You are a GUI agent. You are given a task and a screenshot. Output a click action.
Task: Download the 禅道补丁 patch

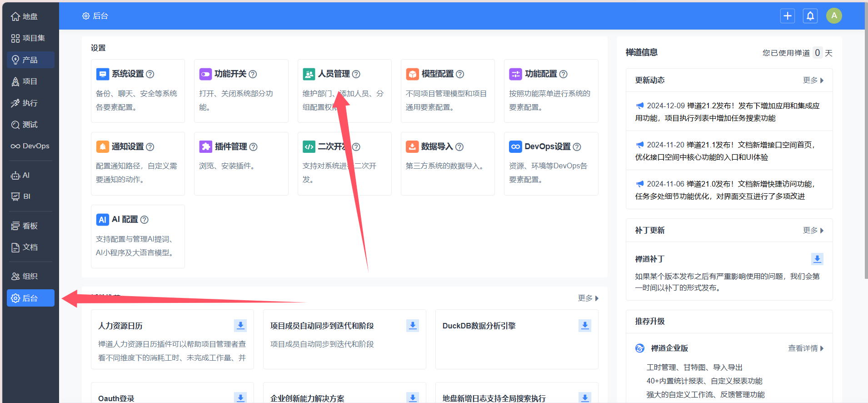coord(817,259)
